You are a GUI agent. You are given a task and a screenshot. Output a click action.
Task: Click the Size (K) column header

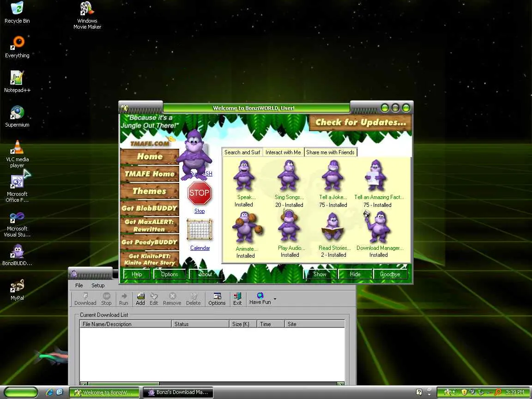click(243, 324)
